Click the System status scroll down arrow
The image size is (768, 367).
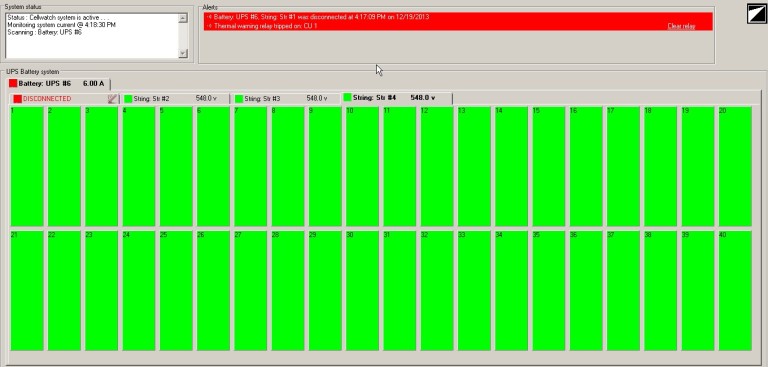[183, 53]
